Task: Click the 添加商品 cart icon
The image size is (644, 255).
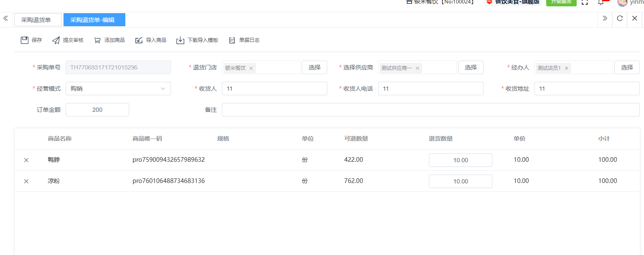Action: point(97,40)
